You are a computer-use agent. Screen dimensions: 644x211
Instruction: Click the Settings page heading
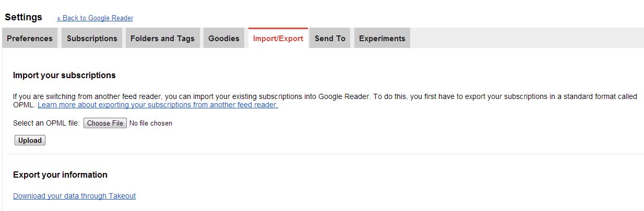[23, 17]
